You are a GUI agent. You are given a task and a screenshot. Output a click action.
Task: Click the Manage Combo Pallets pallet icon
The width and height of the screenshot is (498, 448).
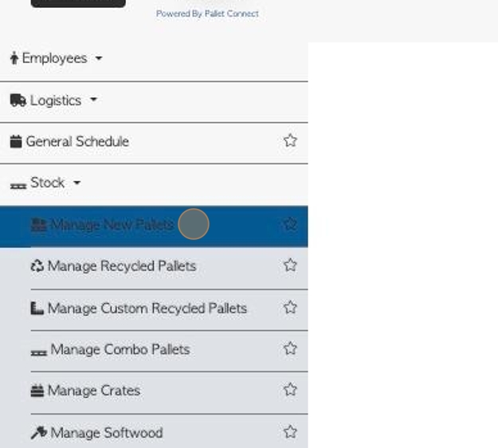(39, 352)
